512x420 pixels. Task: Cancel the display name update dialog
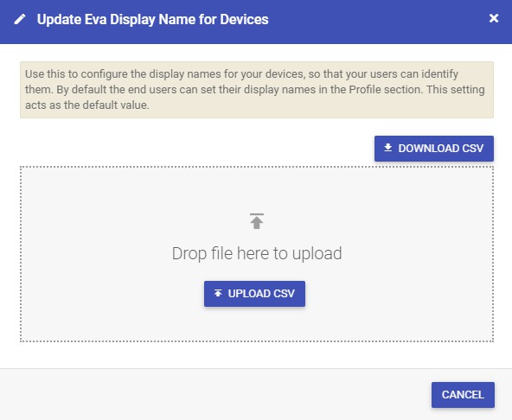pyautogui.click(x=463, y=395)
